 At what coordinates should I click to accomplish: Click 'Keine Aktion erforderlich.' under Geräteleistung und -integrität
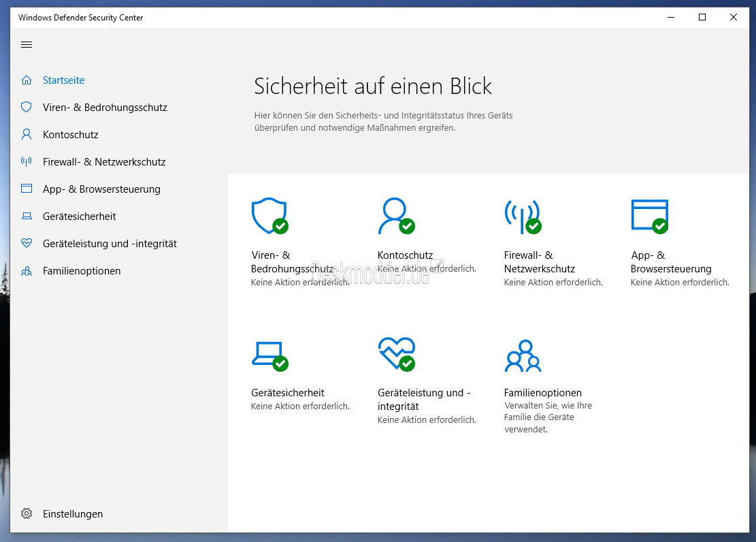click(427, 420)
